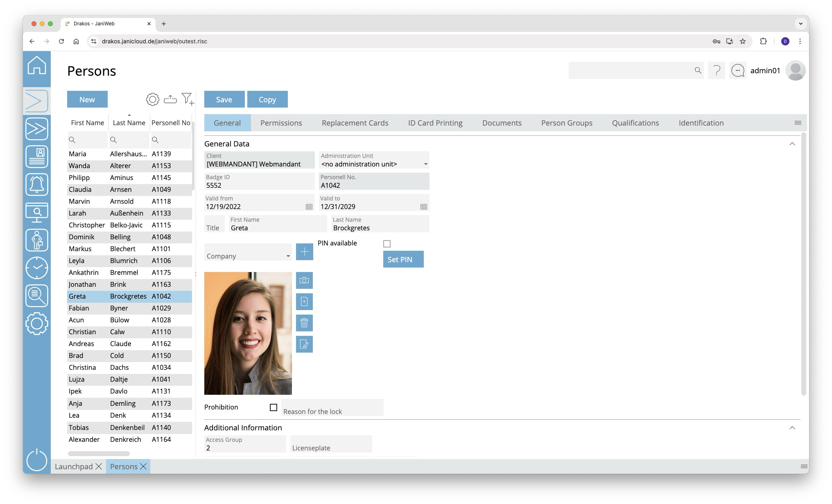Viewport: 832px width, 504px height.
Task: Switch to the Permissions tab
Action: click(281, 123)
